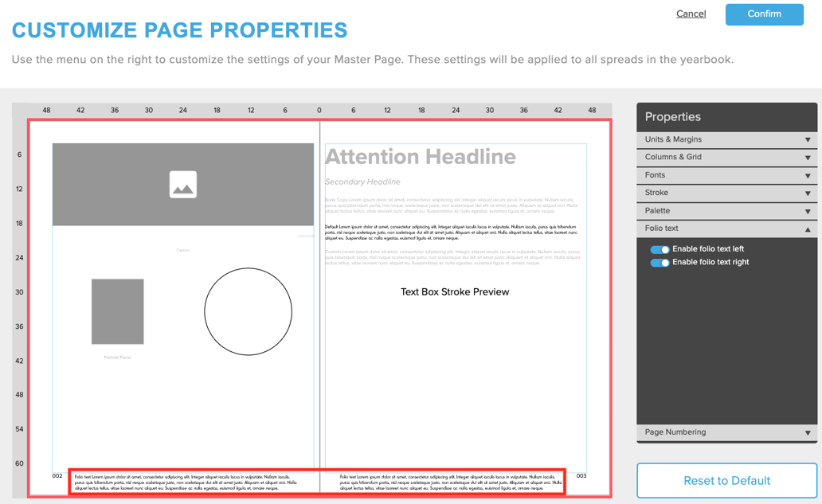Screen dimensions: 822x504
Task: Select the circle shape on the left page
Action: pos(248,311)
